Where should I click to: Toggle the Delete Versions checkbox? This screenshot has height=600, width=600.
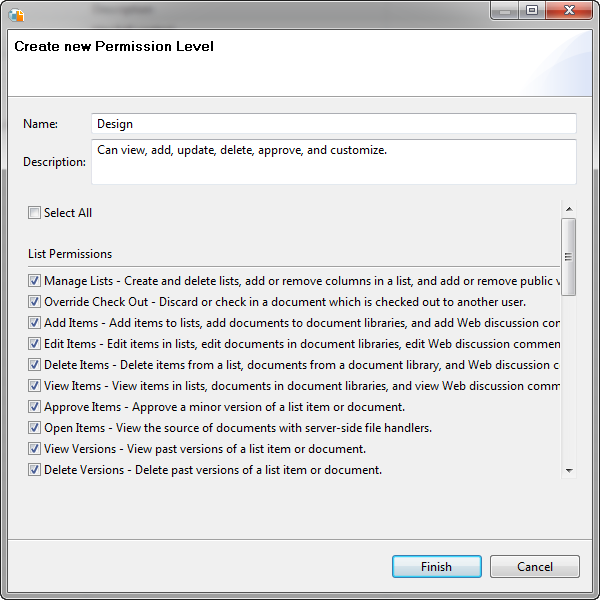tap(35, 470)
